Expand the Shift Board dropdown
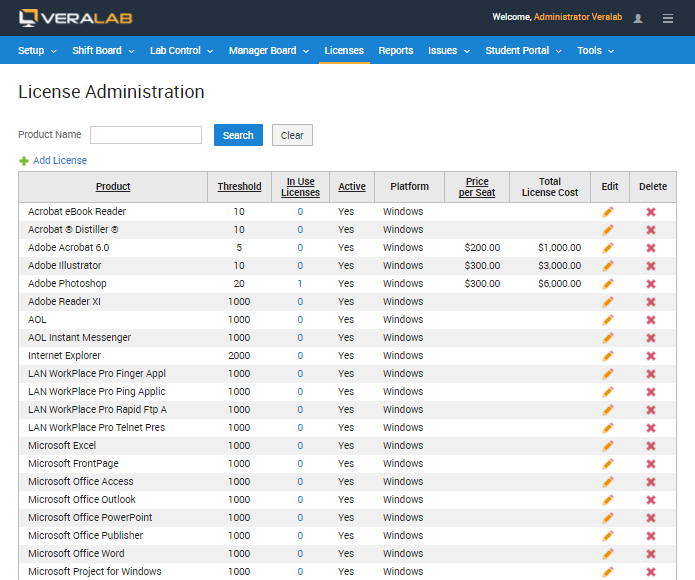 103,51
